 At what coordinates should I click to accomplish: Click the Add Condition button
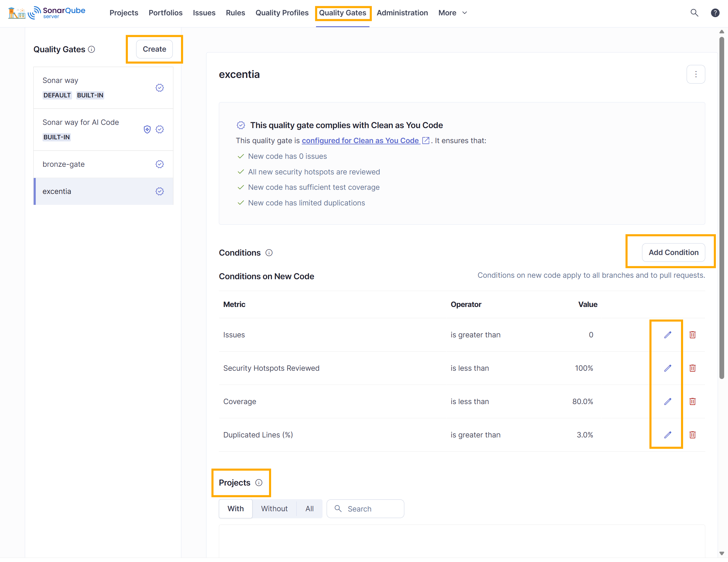coord(673,253)
